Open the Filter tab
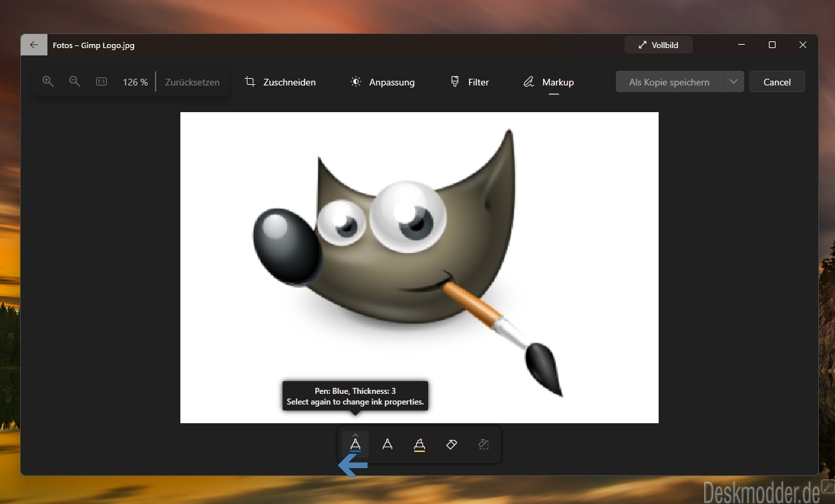Screen dimensions: 835x504 (x=470, y=82)
